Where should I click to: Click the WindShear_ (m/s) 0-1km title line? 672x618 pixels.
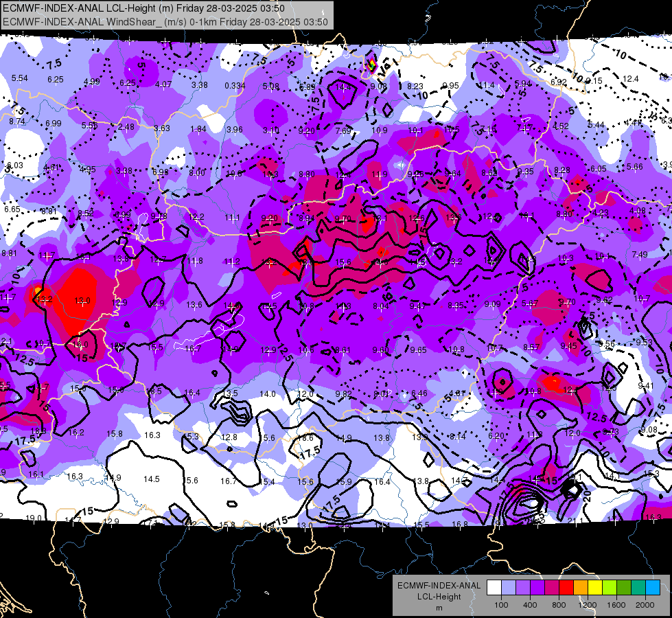click(x=165, y=22)
